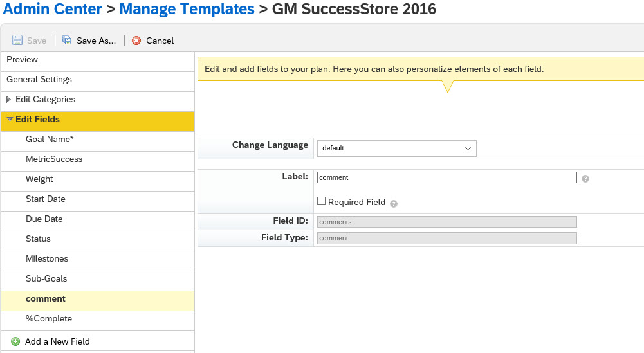Click the disabled Field ID box

(x=447, y=222)
